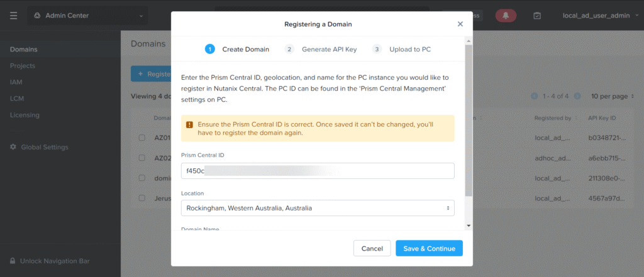Select the Jerus domain row checkbox
The image size is (644, 277).
pos(142,198)
